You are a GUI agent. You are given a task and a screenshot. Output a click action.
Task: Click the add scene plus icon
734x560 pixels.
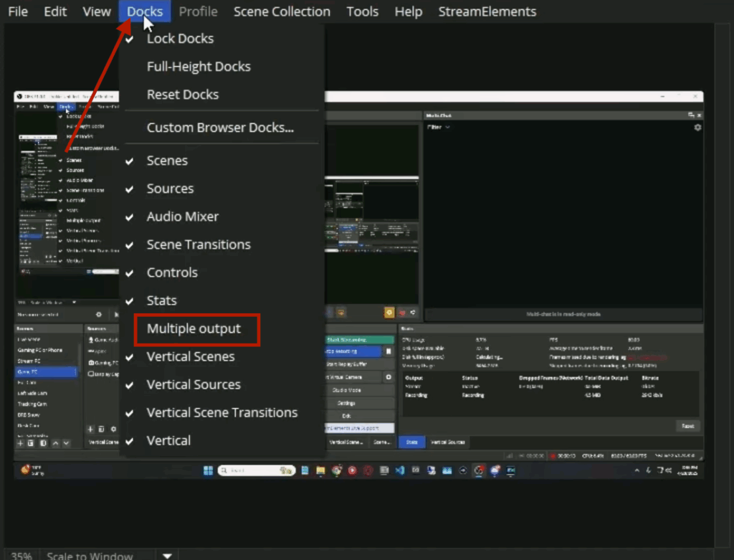pyautogui.click(x=21, y=443)
